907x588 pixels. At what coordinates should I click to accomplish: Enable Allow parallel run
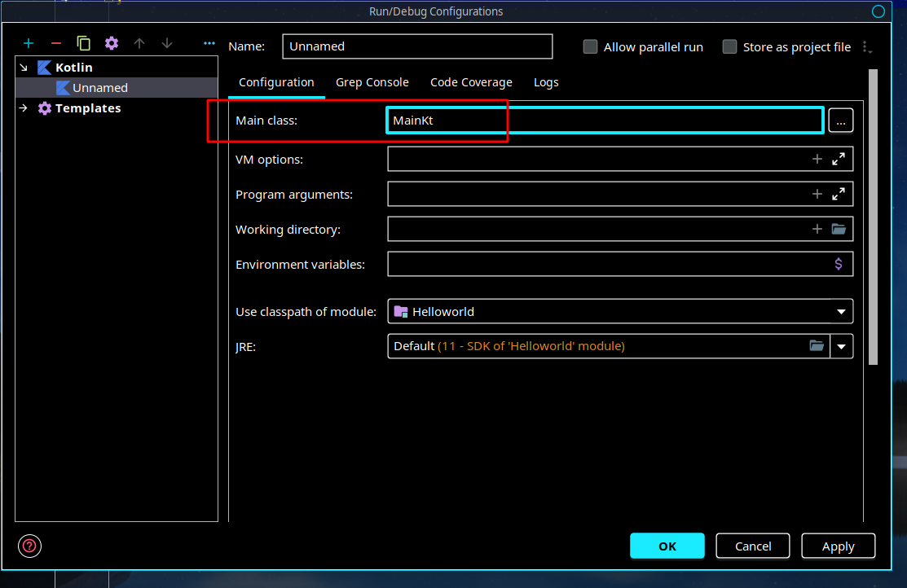point(590,47)
